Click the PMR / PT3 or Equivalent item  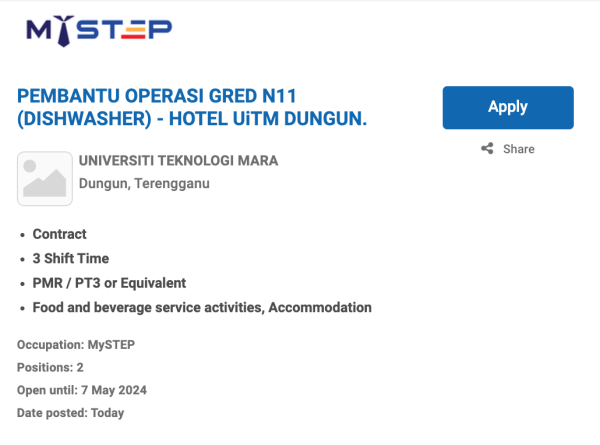(109, 283)
